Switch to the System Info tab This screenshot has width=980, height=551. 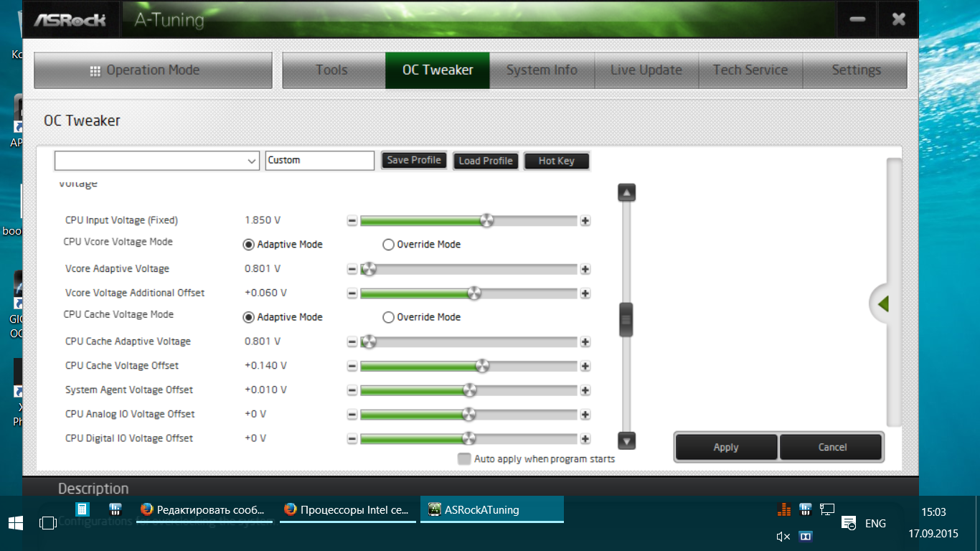542,70
